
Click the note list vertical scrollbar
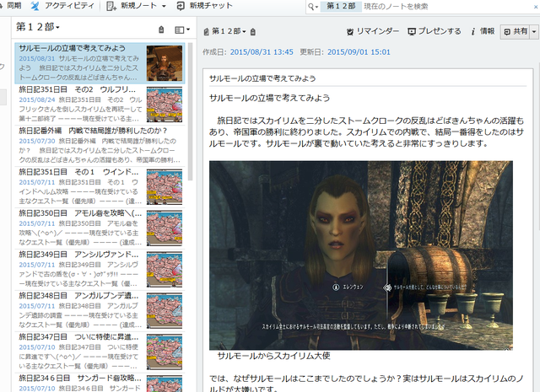pyautogui.click(x=191, y=110)
